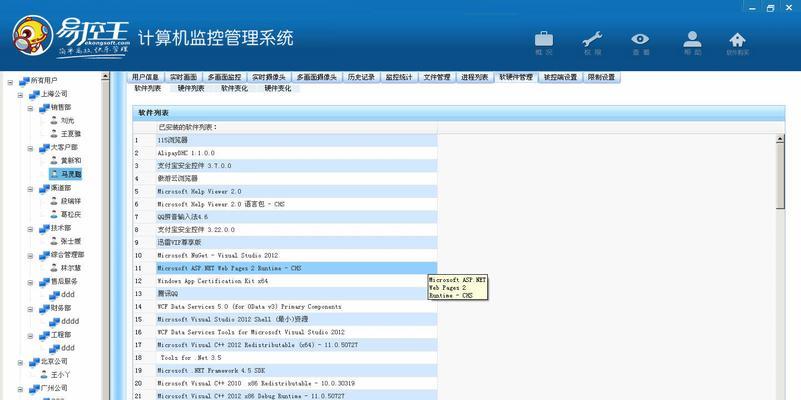This screenshot has height=400, width=801.
Task: Open the 硬件变化 sub-tab
Action: click(278, 88)
